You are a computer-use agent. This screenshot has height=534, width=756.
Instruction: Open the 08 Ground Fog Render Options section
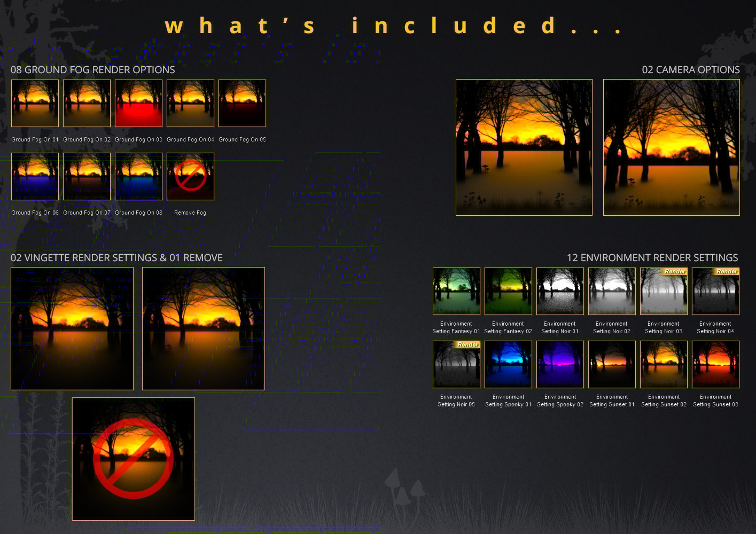click(x=92, y=69)
